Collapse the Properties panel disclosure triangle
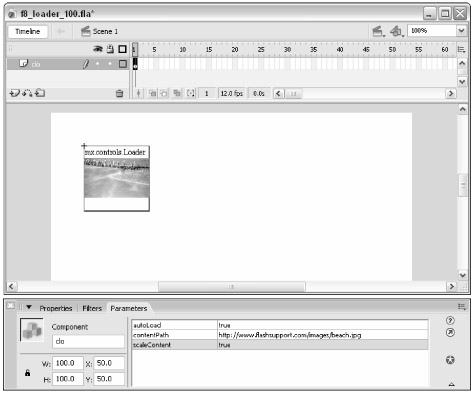 (x=29, y=307)
